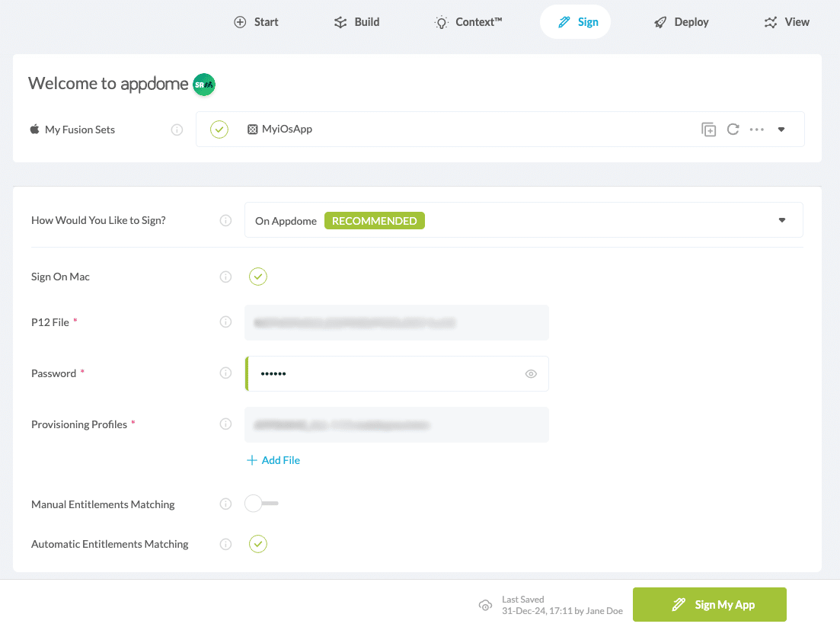Click info icon beside Provisioning Profiles
Image resolution: width=840 pixels, height=627 pixels.
(x=225, y=424)
